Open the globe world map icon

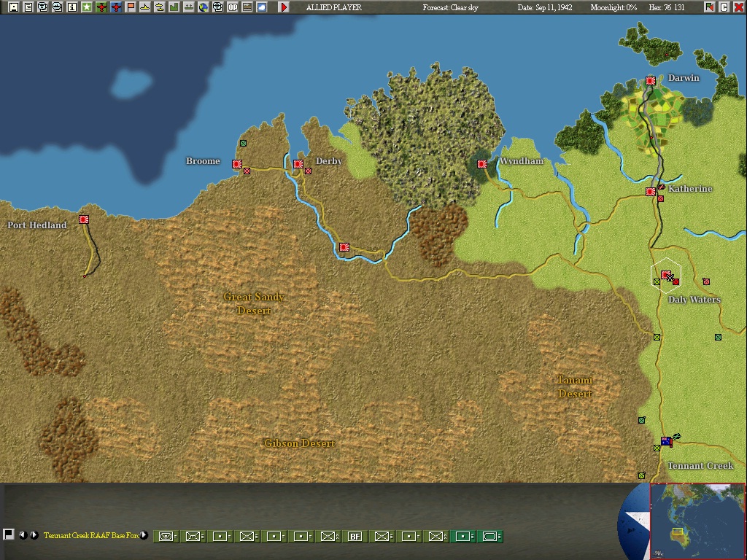pos(204,7)
